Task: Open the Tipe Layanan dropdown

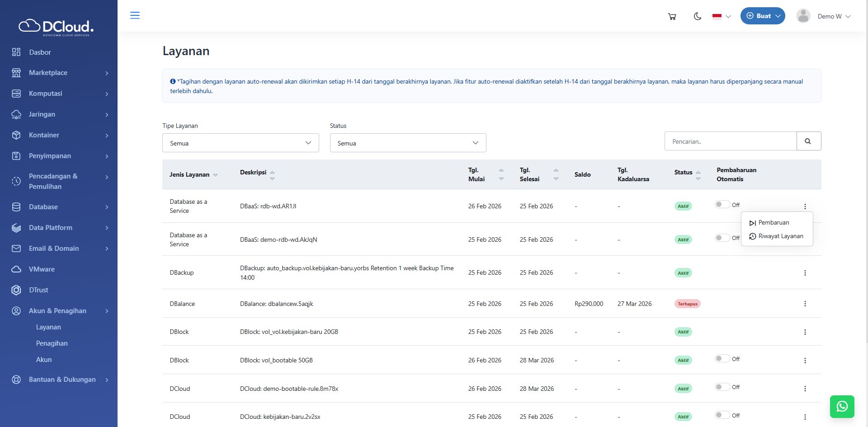Action: [241, 143]
